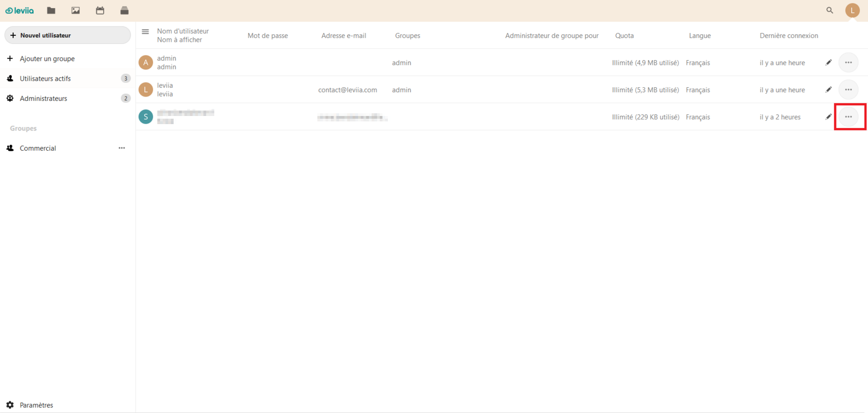Viewport: 868px width, 413px height.
Task: Click Ajouter un groupe
Action: [x=47, y=59]
